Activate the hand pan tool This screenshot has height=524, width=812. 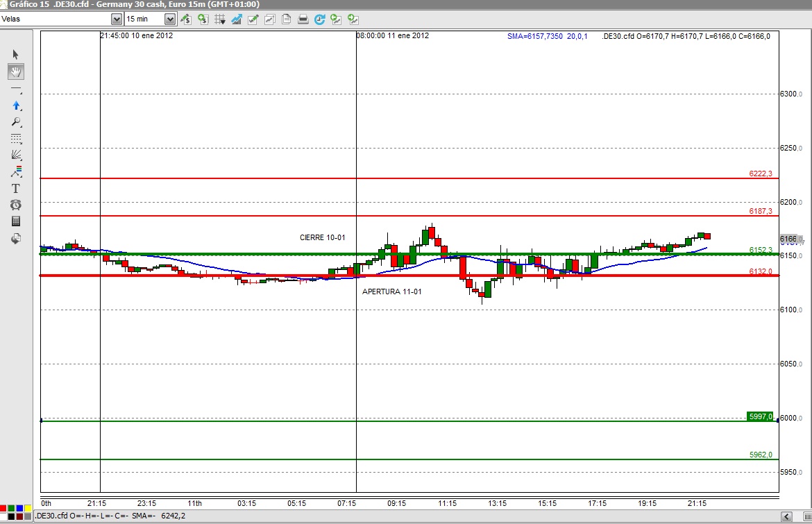15,71
